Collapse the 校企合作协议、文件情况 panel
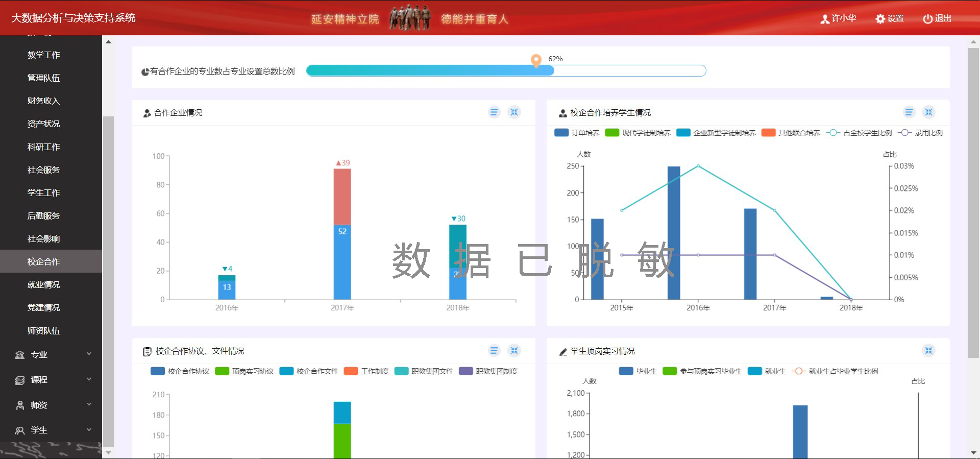Screen dimensions: 980x459 tap(514, 351)
